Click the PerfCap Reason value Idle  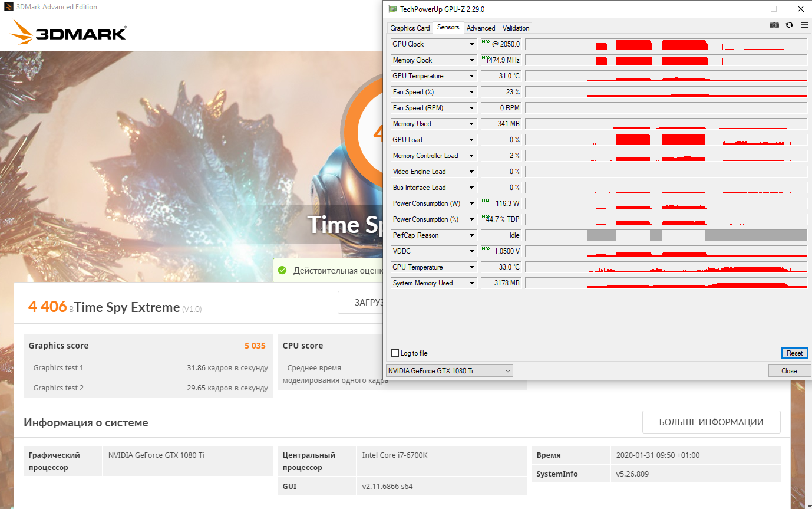click(501, 235)
